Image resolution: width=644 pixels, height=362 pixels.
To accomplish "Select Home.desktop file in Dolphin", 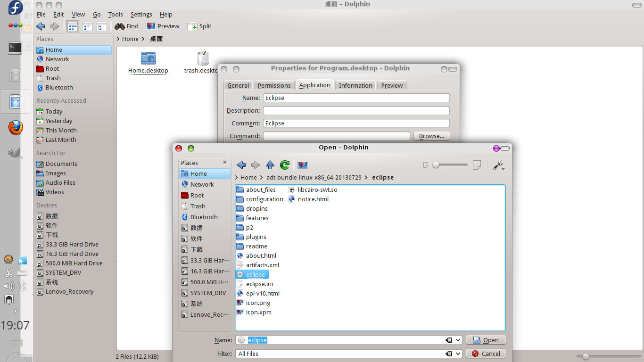I will [x=148, y=63].
